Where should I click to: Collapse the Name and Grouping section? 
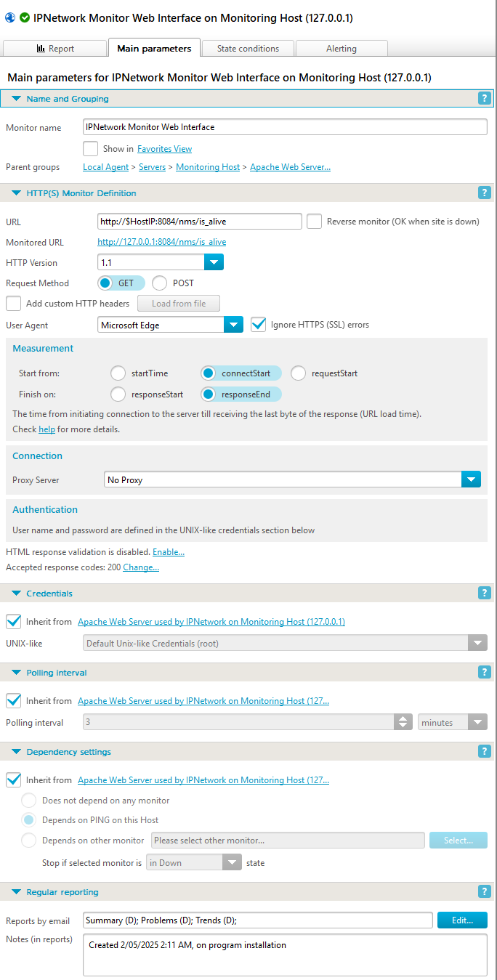pyautogui.click(x=17, y=99)
